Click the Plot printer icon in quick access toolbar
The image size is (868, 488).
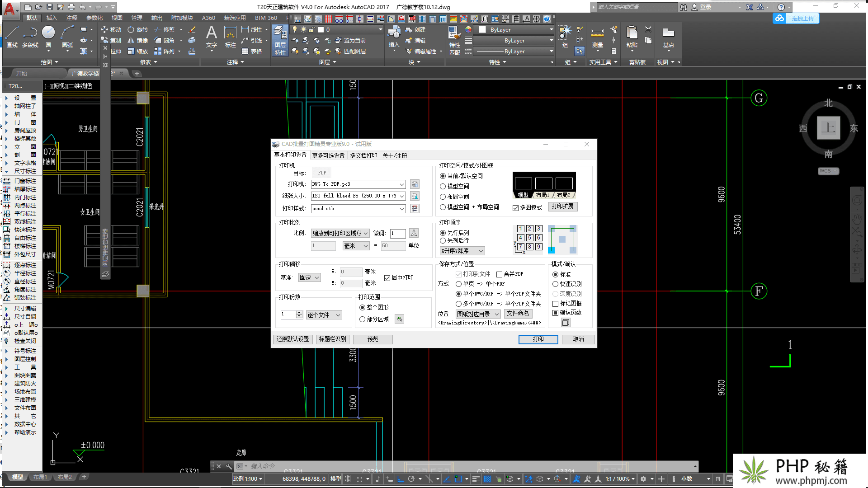71,7
